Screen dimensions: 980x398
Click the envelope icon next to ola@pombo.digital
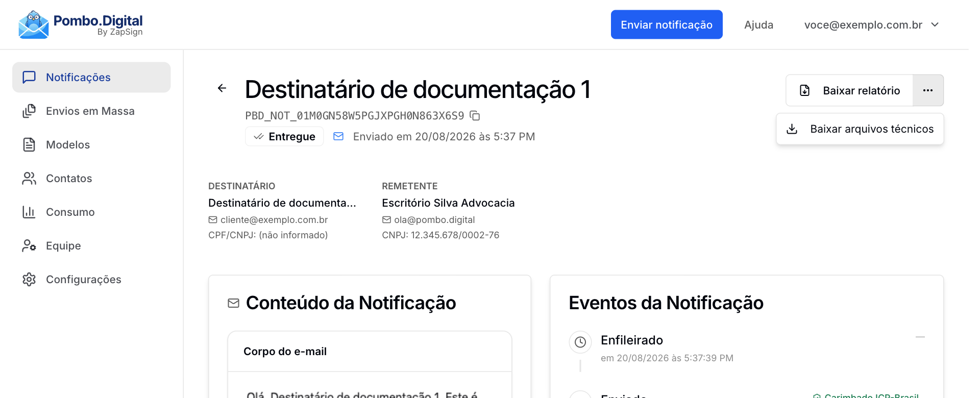(x=386, y=219)
